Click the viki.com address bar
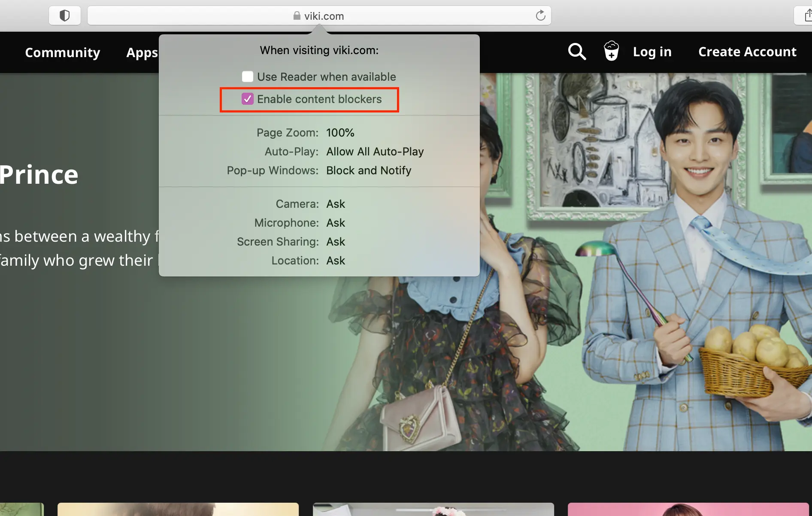The height and width of the screenshot is (516, 812). click(319, 16)
